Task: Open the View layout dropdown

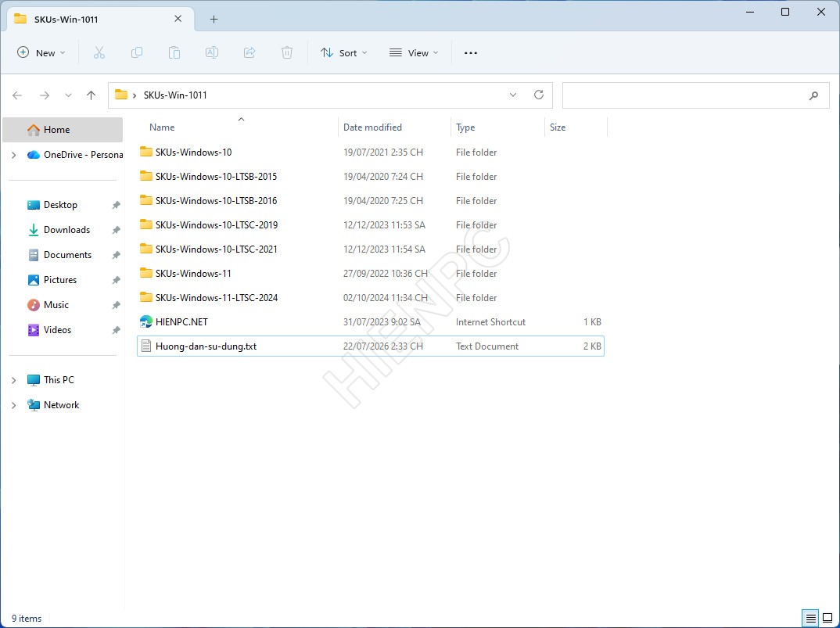Action: tap(414, 52)
